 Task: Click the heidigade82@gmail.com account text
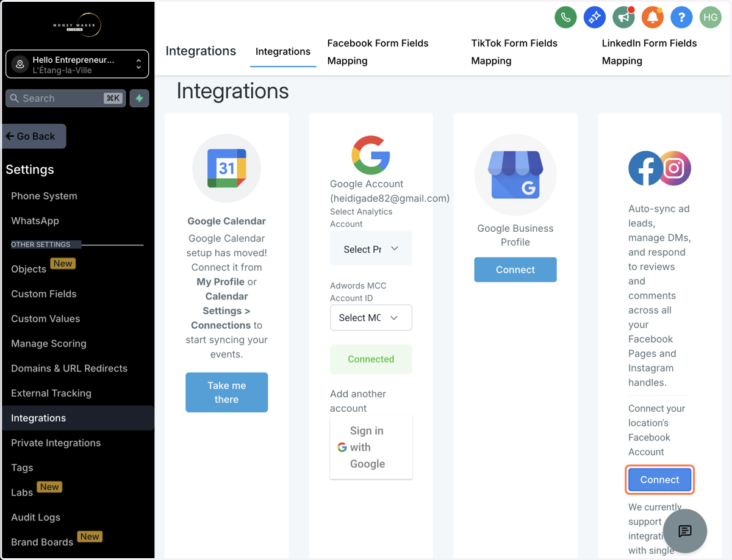pyautogui.click(x=390, y=198)
